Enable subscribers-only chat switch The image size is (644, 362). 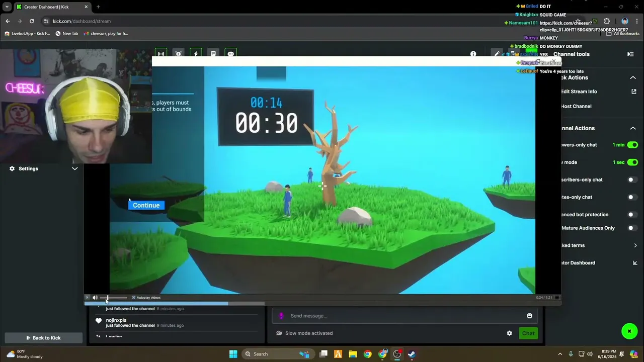pyautogui.click(x=632, y=179)
